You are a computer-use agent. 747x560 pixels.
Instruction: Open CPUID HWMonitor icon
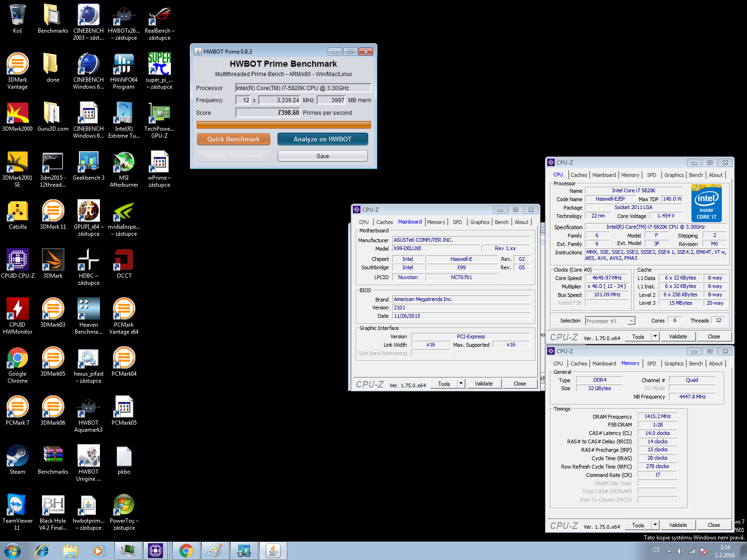(x=17, y=316)
